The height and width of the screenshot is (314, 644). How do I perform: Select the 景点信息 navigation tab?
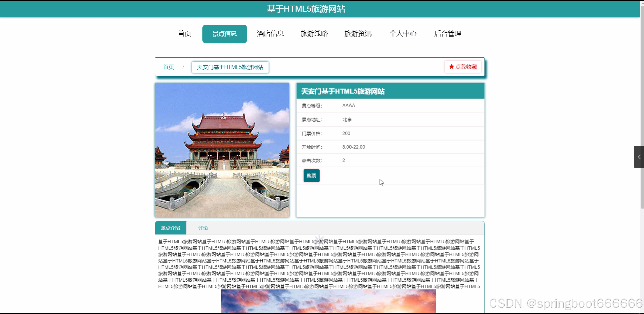[224, 34]
